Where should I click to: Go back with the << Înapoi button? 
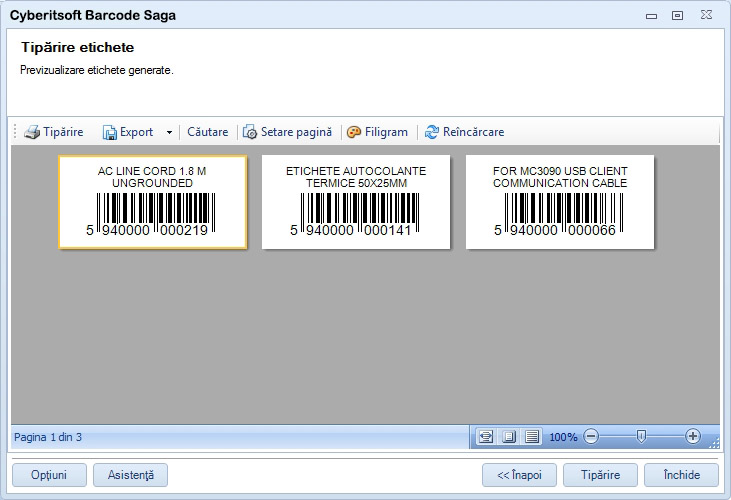[x=519, y=475]
